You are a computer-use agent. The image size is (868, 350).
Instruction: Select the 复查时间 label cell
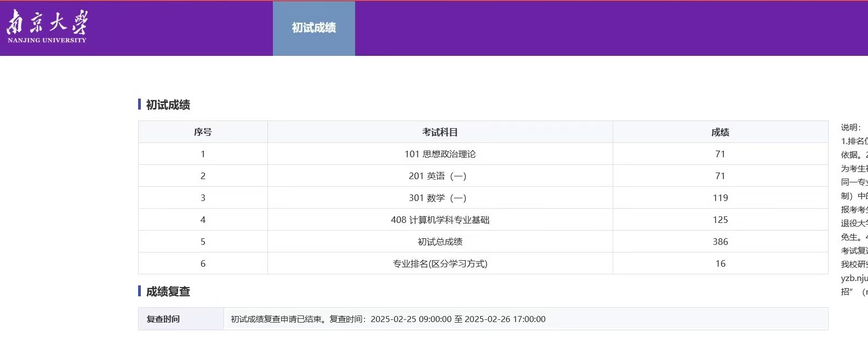[x=163, y=319]
